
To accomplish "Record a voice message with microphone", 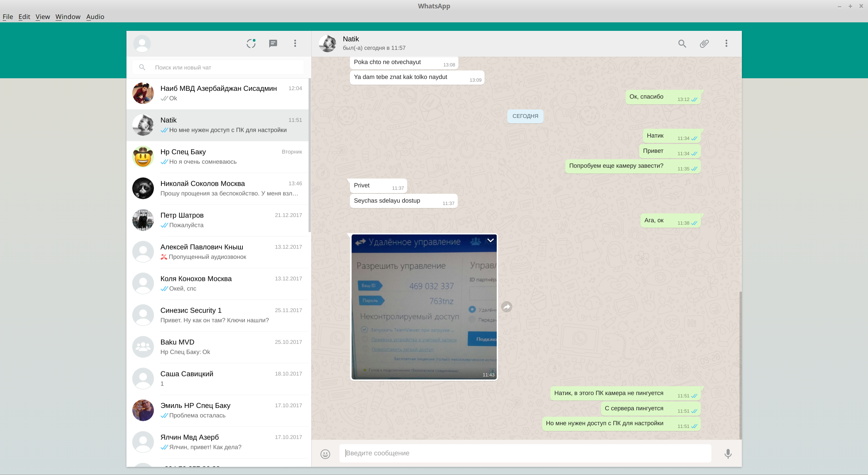I will click(728, 454).
